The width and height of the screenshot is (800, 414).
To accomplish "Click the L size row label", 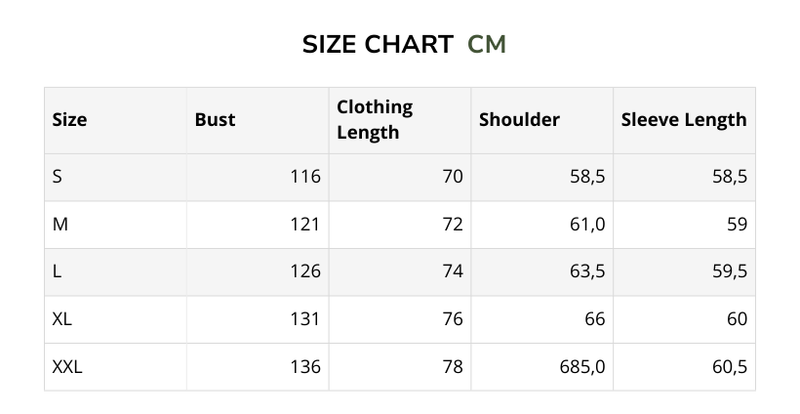I will [57, 272].
